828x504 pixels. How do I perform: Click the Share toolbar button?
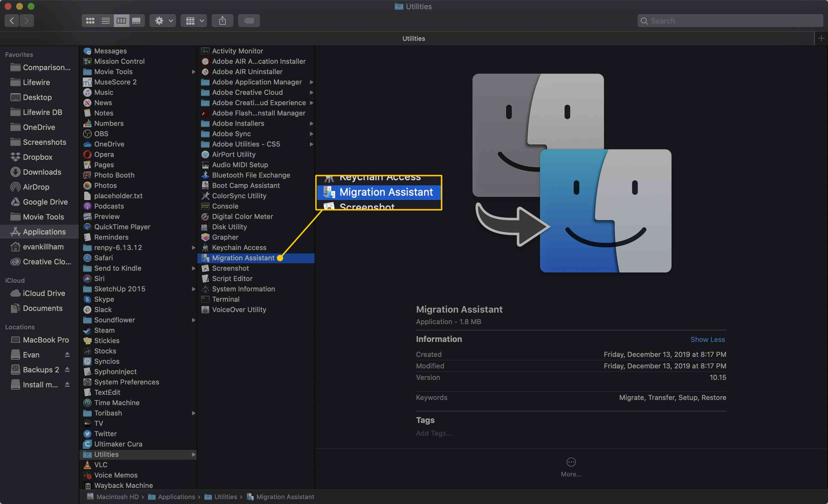[x=223, y=21]
